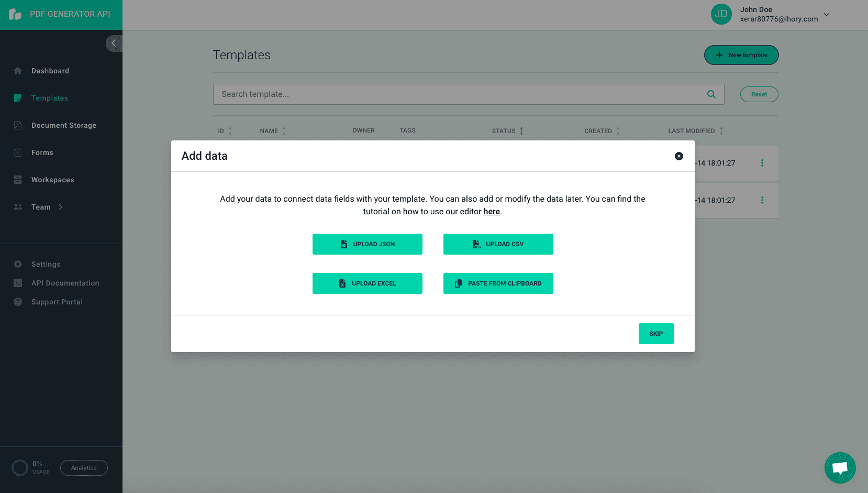Toggle sorting by CREATED date
The image size is (868, 493).
click(x=617, y=131)
